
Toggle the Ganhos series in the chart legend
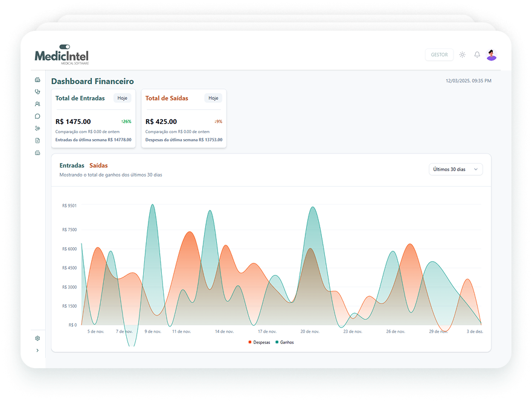point(287,342)
